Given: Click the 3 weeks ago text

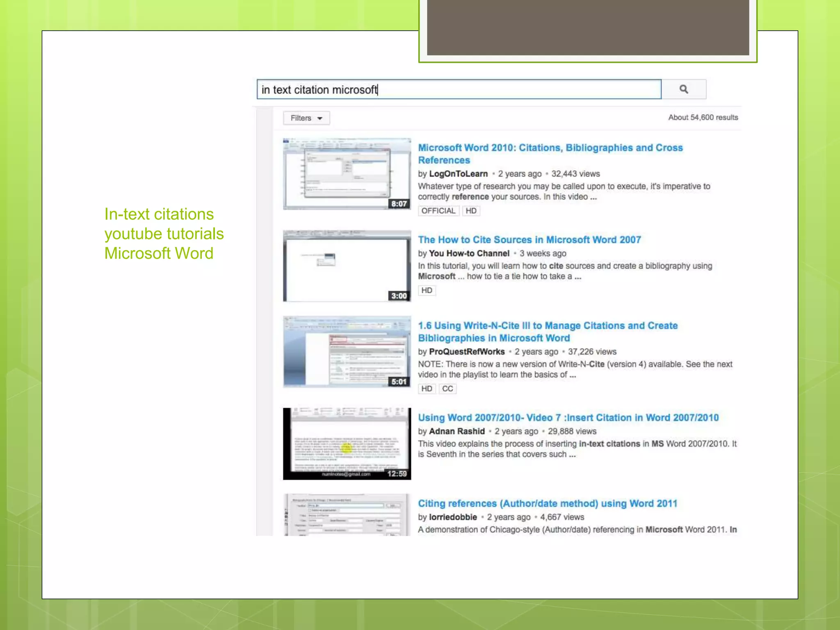Looking at the screenshot, I should pyautogui.click(x=543, y=253).
